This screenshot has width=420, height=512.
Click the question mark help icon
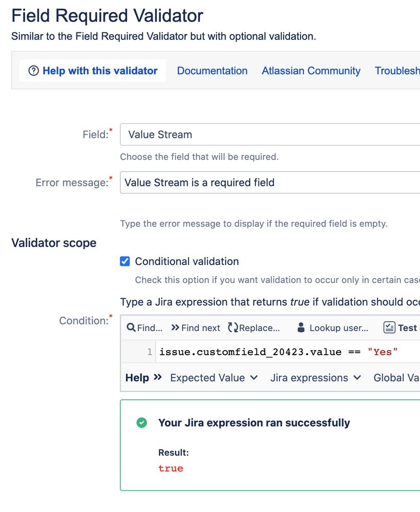34,71
